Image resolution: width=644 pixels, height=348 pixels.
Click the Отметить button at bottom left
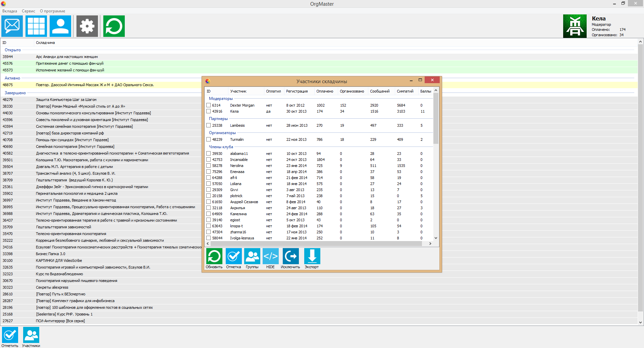click(10, 335)
